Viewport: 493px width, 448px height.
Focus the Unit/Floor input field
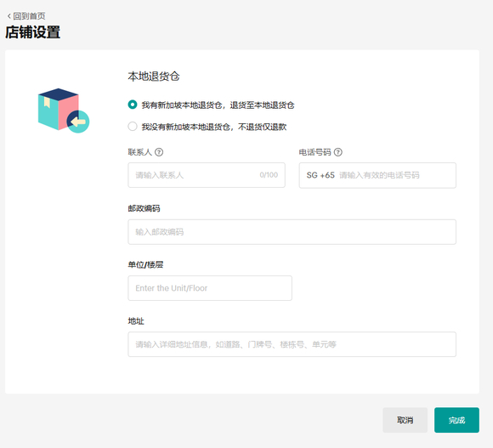tap(210, 288)
